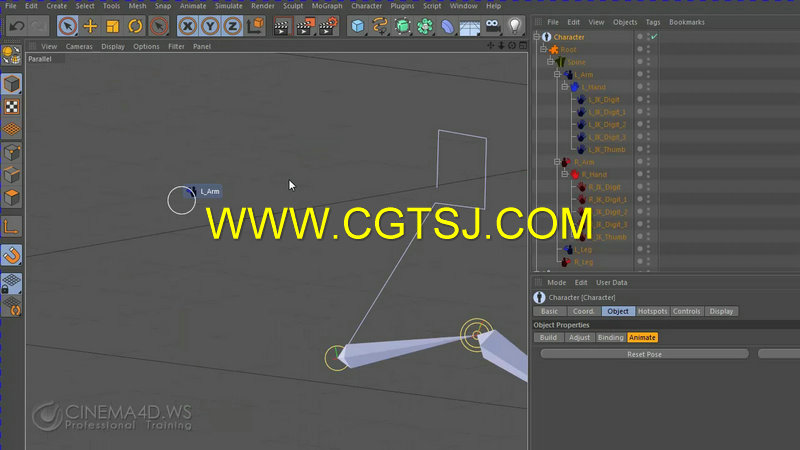800x450 pixels.
Task: Collapse the R_Arm component
Action: [558, 162]
